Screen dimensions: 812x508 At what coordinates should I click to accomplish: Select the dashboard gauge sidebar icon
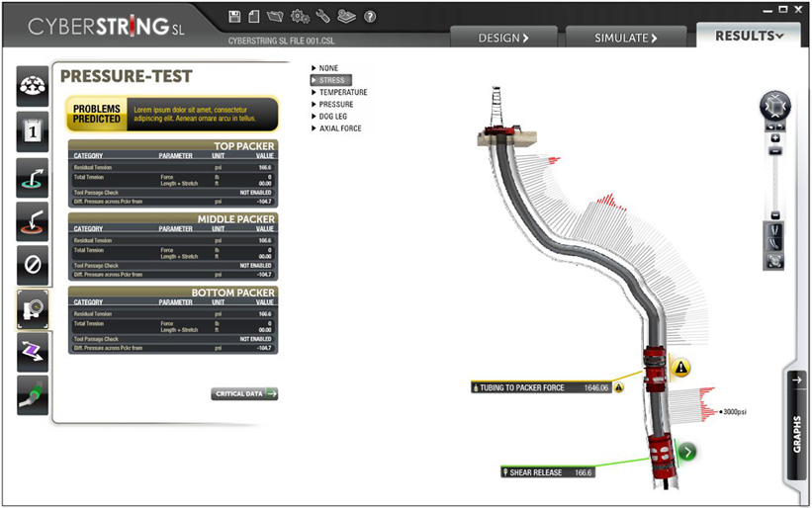point(33,86)
